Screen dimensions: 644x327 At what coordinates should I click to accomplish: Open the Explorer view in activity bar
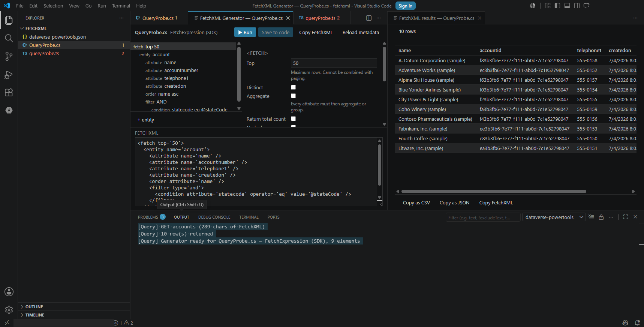pyautogui.click(x=9, y=20)
